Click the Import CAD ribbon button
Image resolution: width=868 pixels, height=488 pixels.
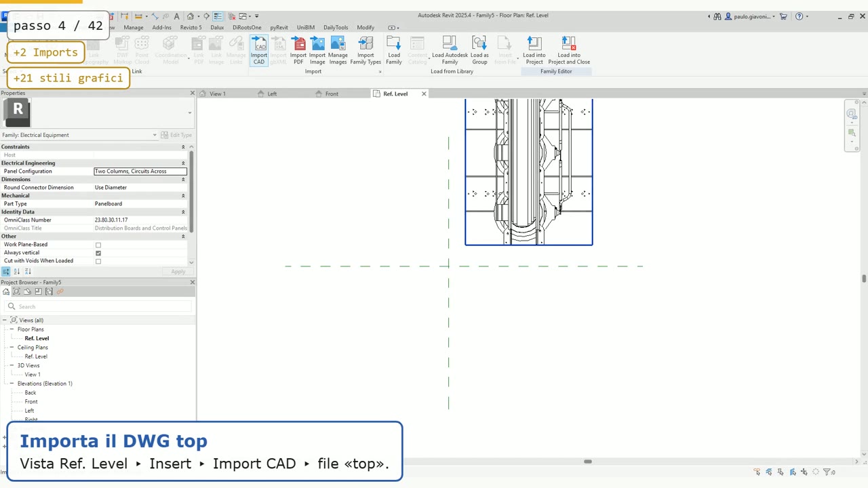tap(259, 51)
